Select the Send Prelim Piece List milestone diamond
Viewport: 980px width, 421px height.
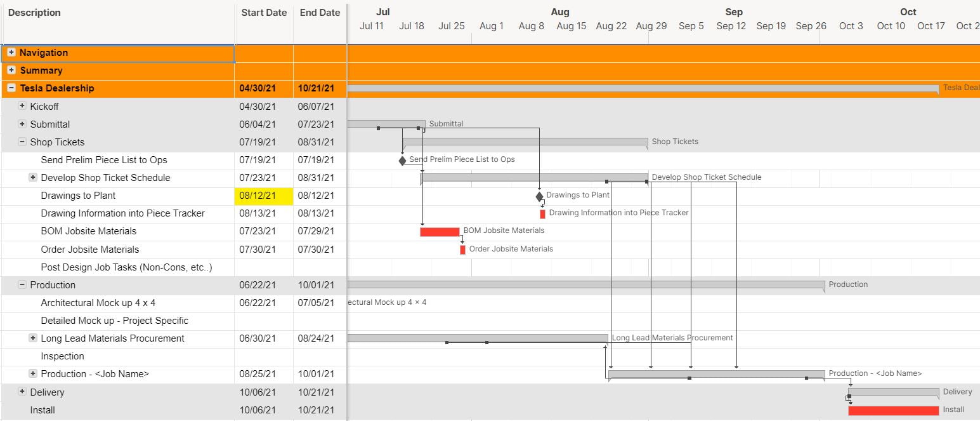click(402, 160)
